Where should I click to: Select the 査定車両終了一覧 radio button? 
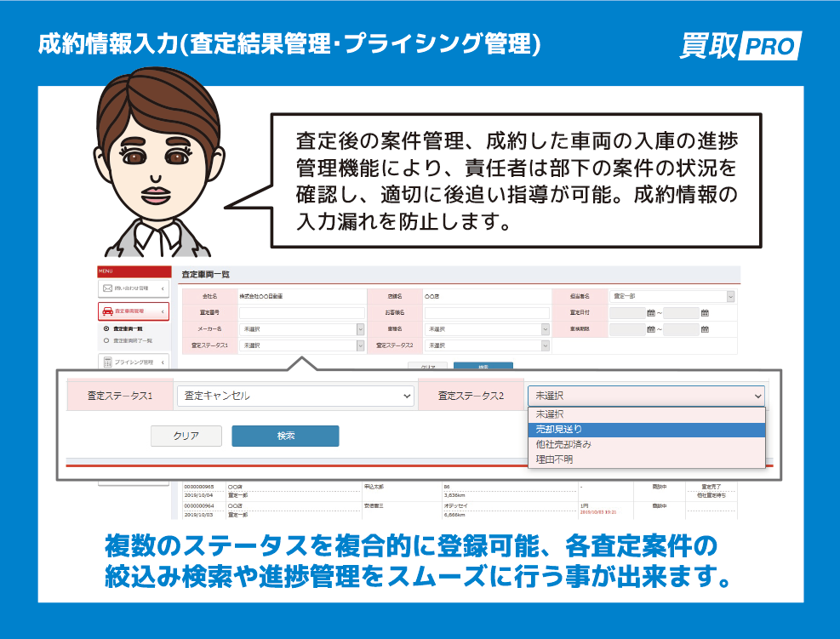[106, 340]
